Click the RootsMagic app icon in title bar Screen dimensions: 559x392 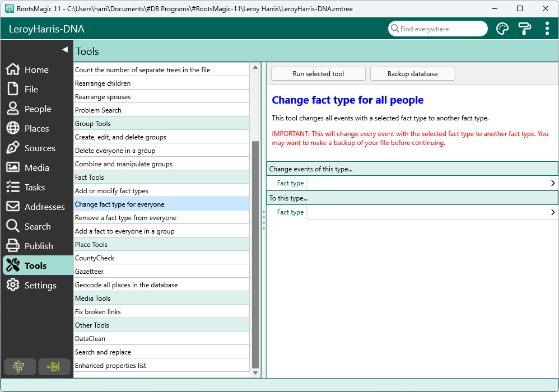point(10,8)
